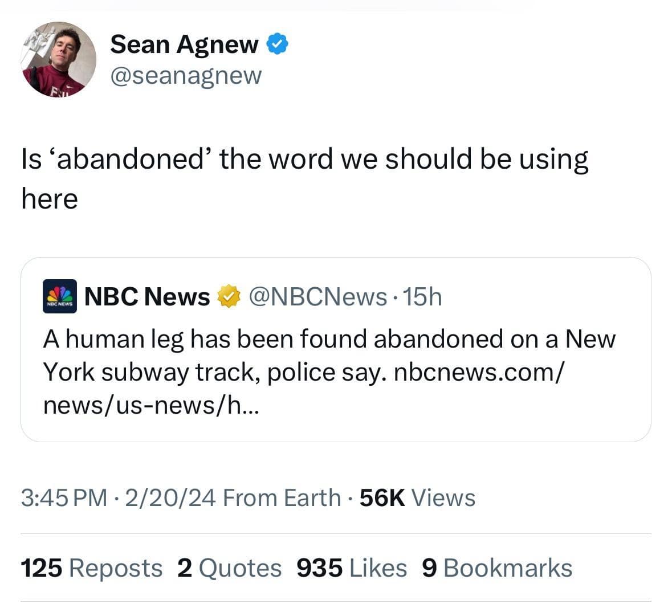Viewport: 672px width, 616px height.
Task: Open the @NBCNews handle
Action: click(317, 297)
